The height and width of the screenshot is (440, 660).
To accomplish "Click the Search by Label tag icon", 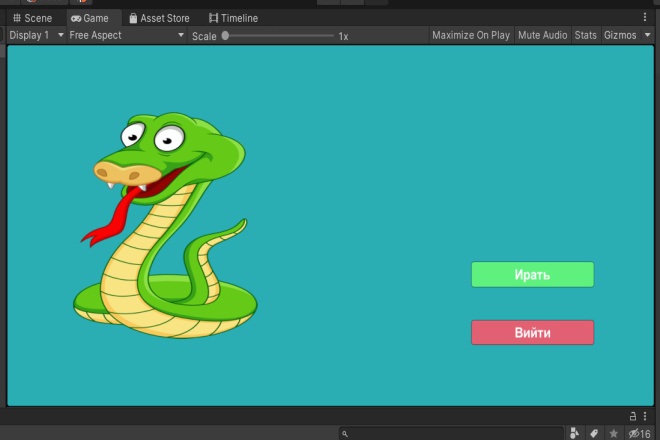I will (594, 433).
